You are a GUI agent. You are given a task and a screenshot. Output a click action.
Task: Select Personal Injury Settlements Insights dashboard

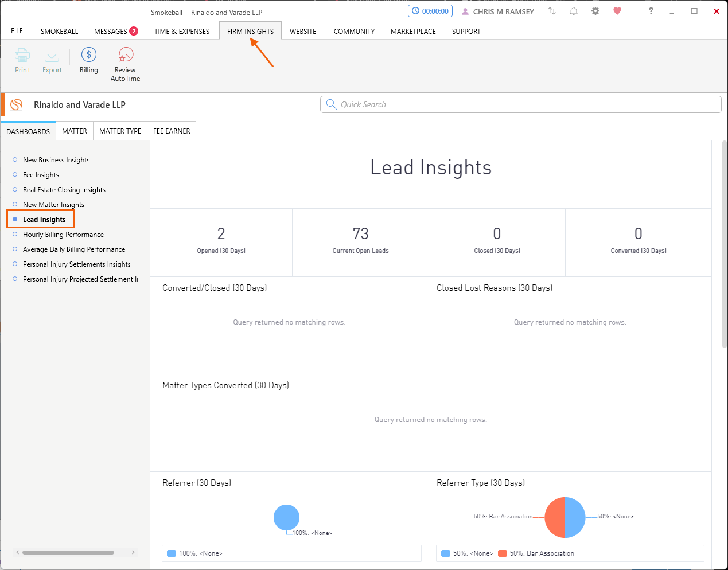coord(77,264)
